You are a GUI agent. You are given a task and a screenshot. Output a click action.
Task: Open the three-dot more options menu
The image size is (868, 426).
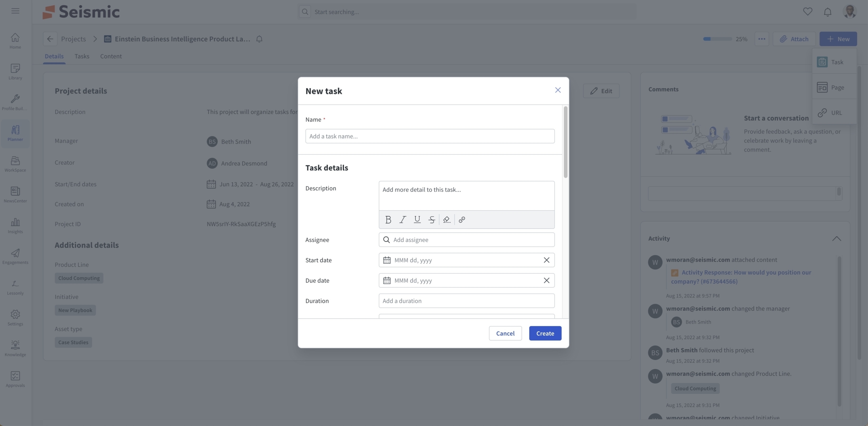point(762,39)
